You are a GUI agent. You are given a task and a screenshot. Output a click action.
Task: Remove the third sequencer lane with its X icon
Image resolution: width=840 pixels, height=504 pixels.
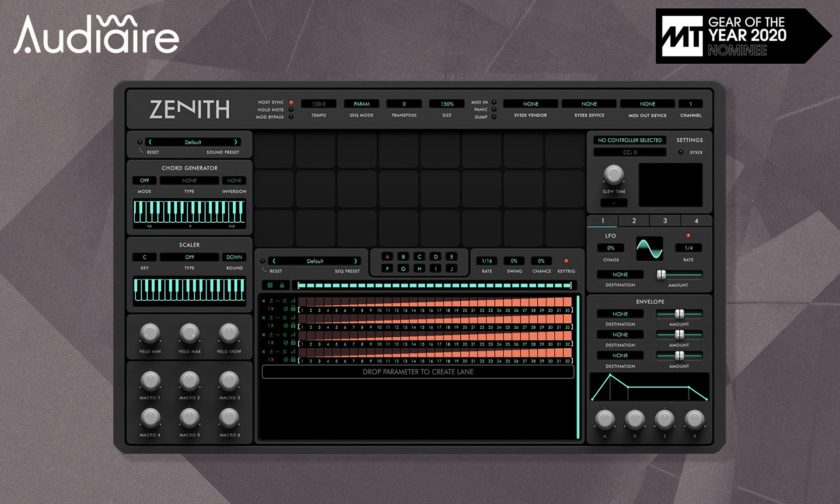pos(263,335)
